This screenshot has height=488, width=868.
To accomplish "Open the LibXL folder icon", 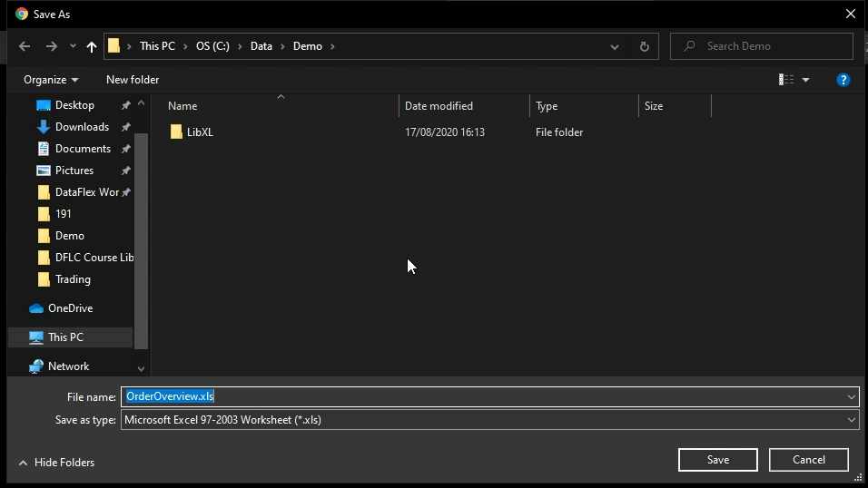I will [176, 132].
